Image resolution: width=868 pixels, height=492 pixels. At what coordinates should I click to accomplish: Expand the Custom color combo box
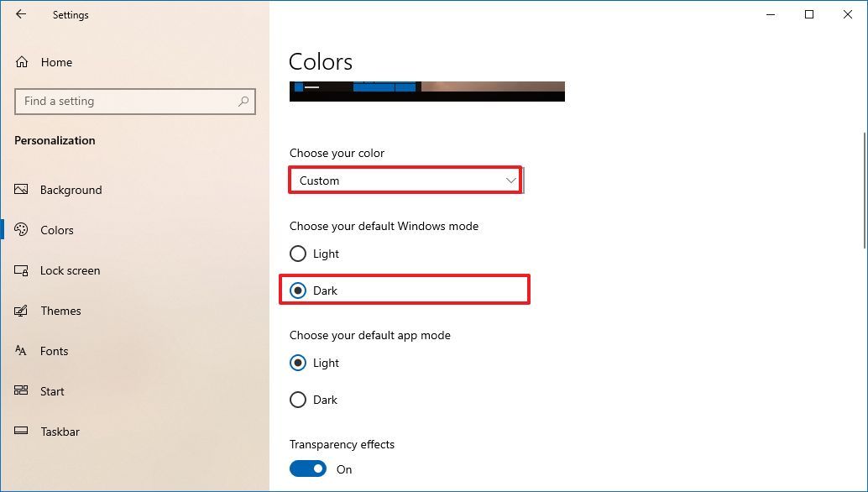click(405, 180)
